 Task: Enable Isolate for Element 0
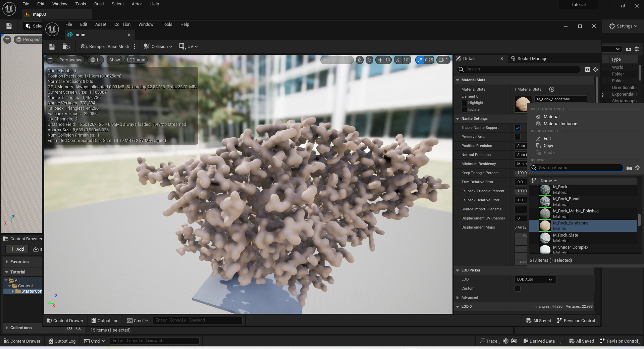465,110
